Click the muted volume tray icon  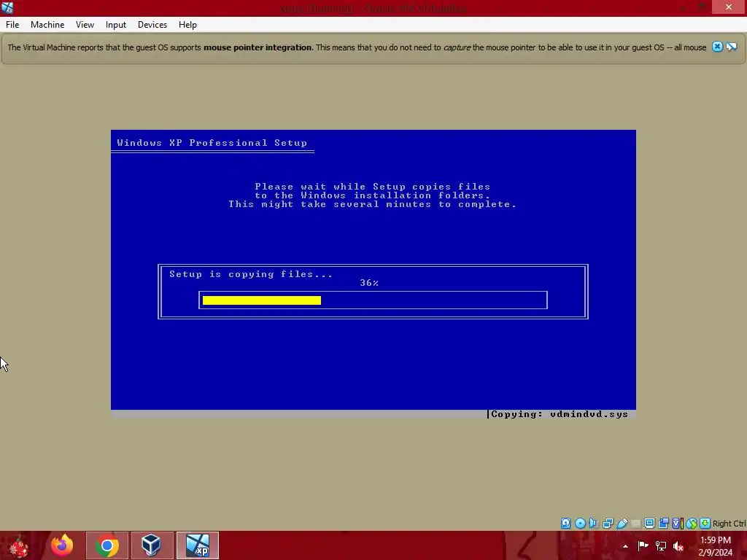(678, 545)
